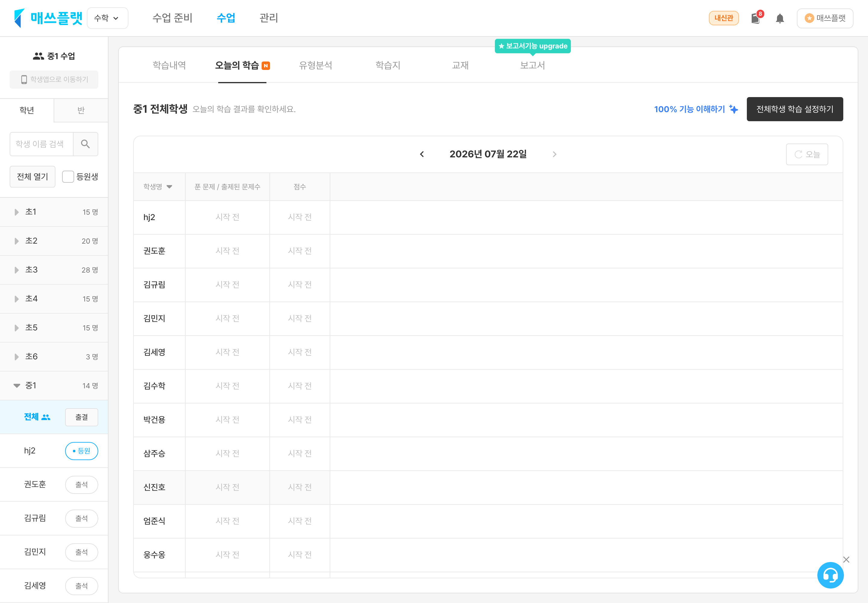Click the 보고서기능 upgrade banner
Screen dimensions: 868x603
click(533, 46)
